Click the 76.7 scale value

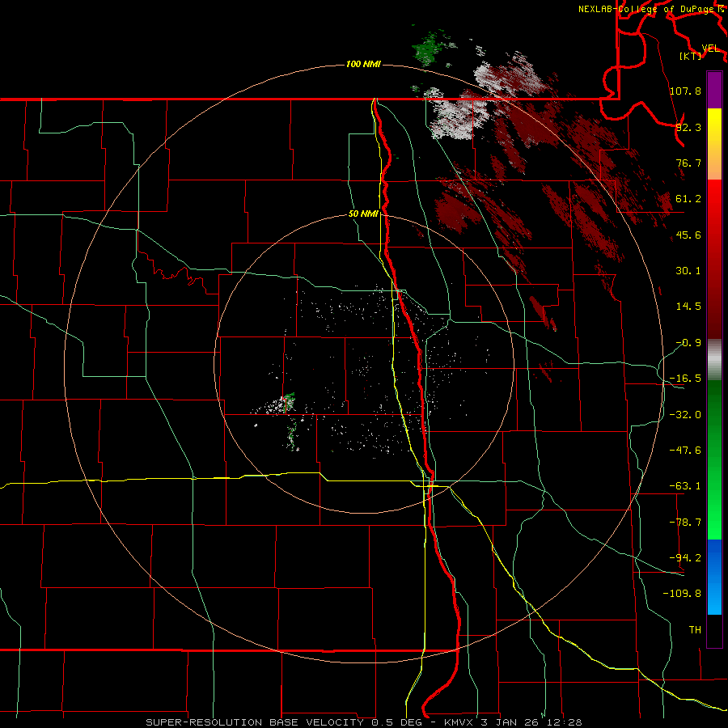[x=688, y=163]
